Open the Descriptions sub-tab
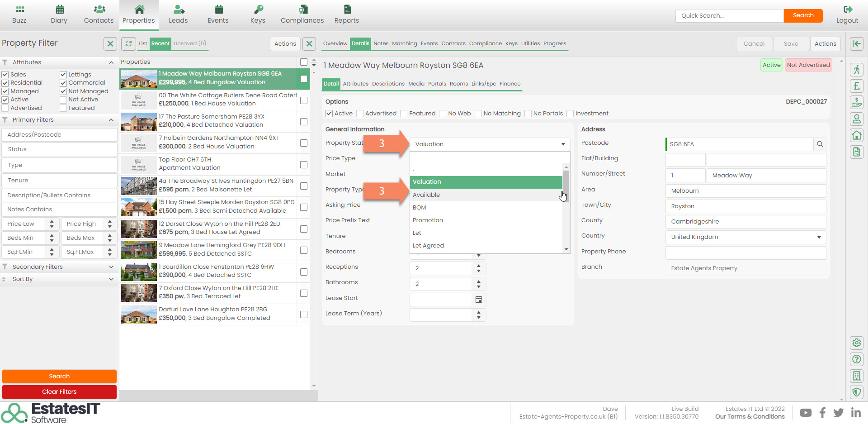The height and width of the screenshot is (424, 868). coord(388,84)
